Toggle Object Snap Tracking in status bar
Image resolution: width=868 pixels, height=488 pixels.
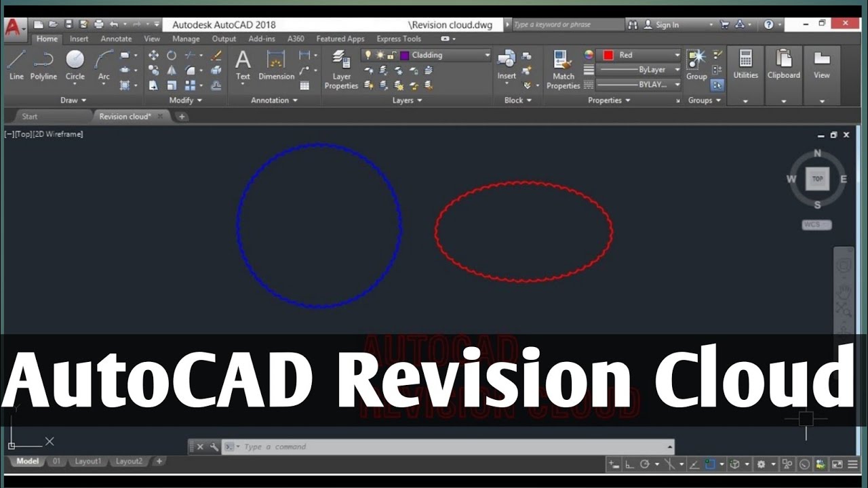(694, 464)
